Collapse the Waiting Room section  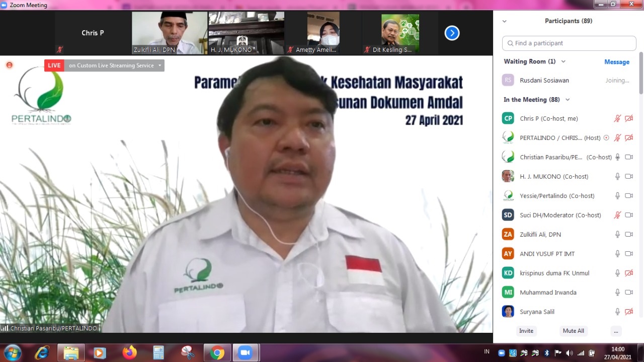click(x=563, y=61)
